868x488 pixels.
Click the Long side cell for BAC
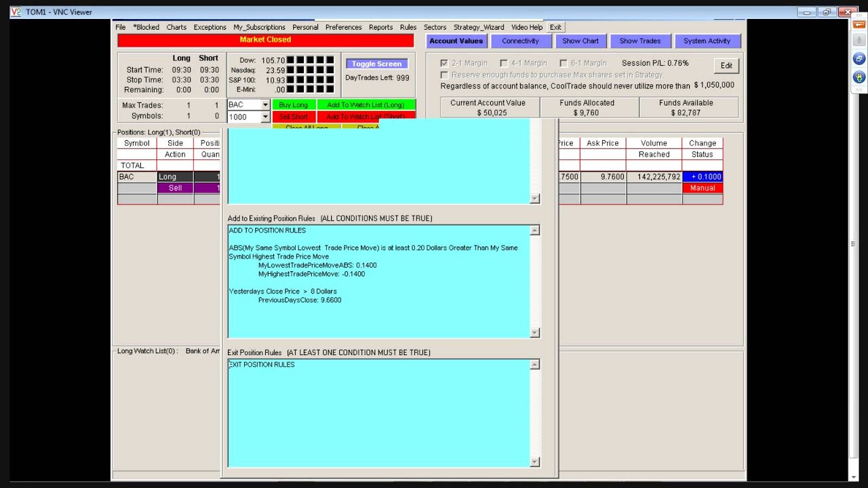[x=175, y=177]
